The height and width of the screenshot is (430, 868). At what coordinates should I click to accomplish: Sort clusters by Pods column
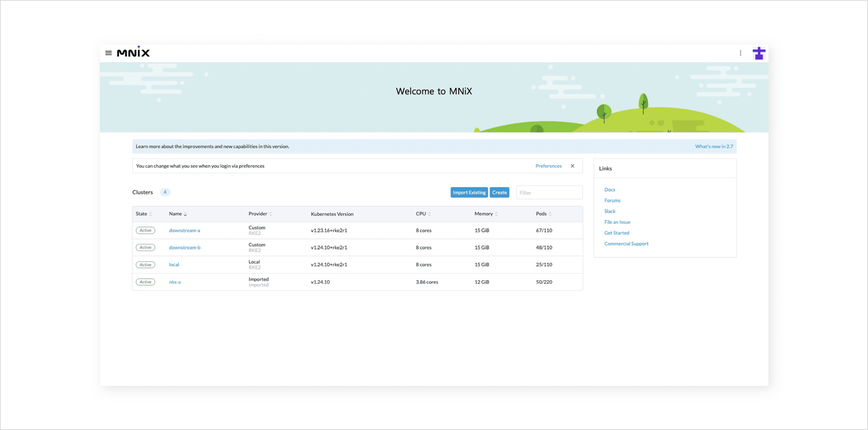pos(543,214)
